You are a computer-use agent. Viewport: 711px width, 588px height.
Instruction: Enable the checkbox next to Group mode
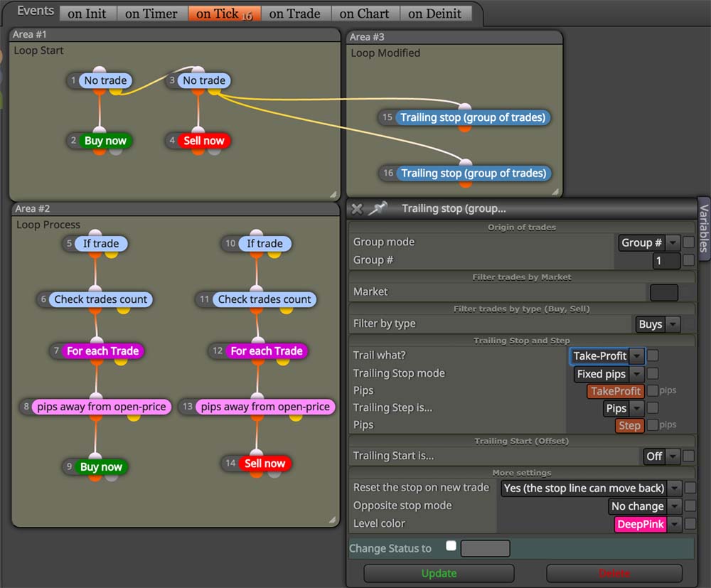click(x=688, y=242)
